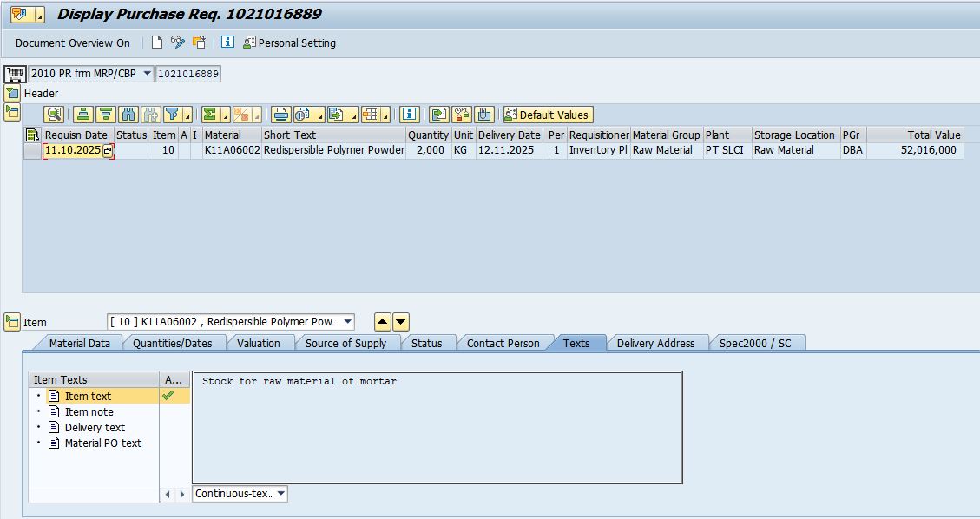
Task: Click Document Overview On button
Action: point(73,43)
